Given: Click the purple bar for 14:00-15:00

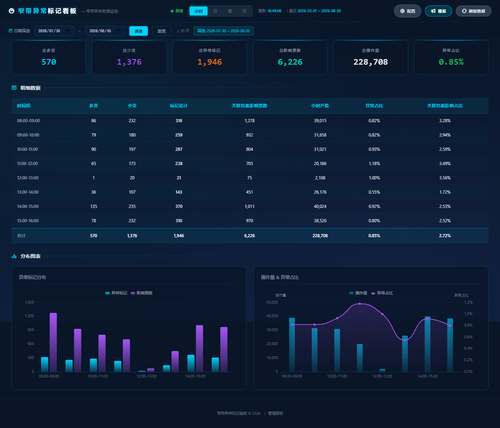Looking at the screenshot, I should 200,348.
